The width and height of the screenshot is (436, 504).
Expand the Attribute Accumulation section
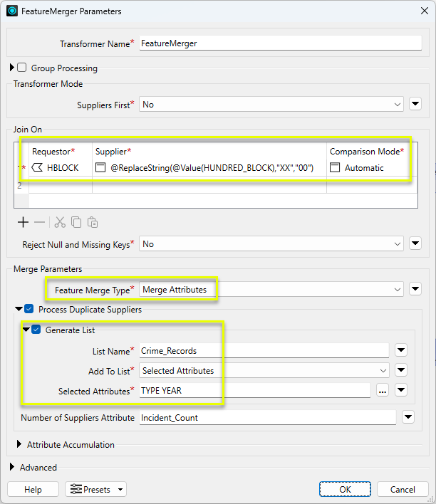click(19, 445)
